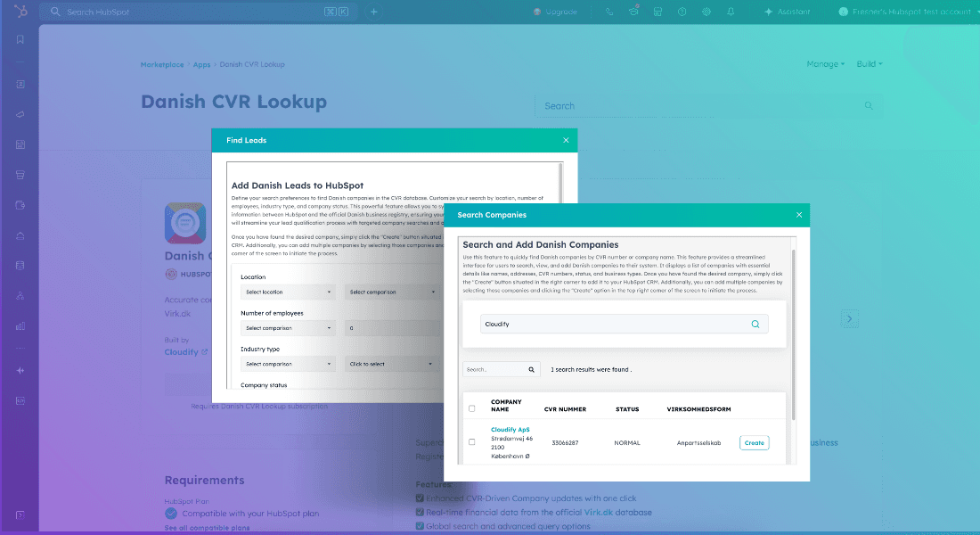Expand the Build menu

[870, 64]
